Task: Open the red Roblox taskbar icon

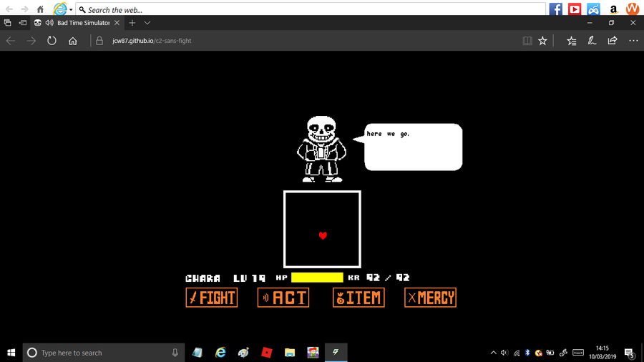Action: tap(267, 353)
